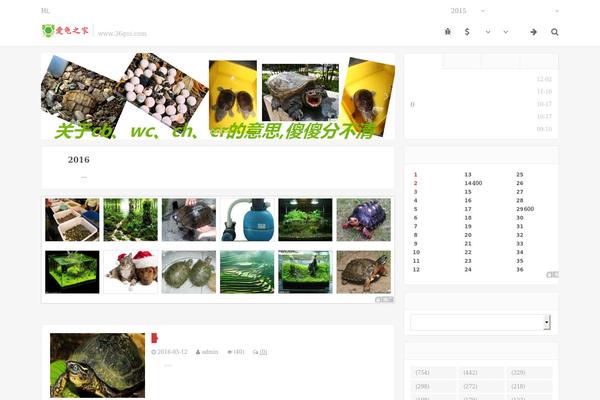Select ranked item number 3
This screenshot has height=400, width=600.
416,192
